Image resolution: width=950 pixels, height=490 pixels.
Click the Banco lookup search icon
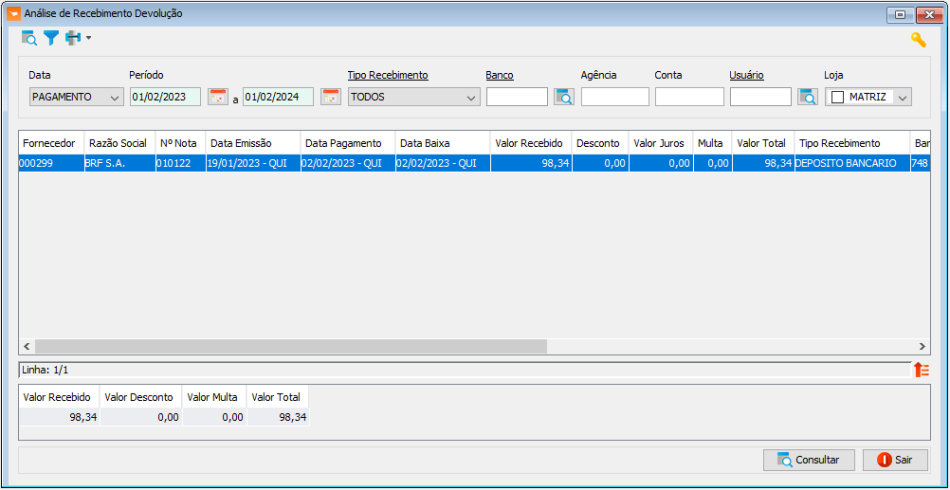[564, 97]
